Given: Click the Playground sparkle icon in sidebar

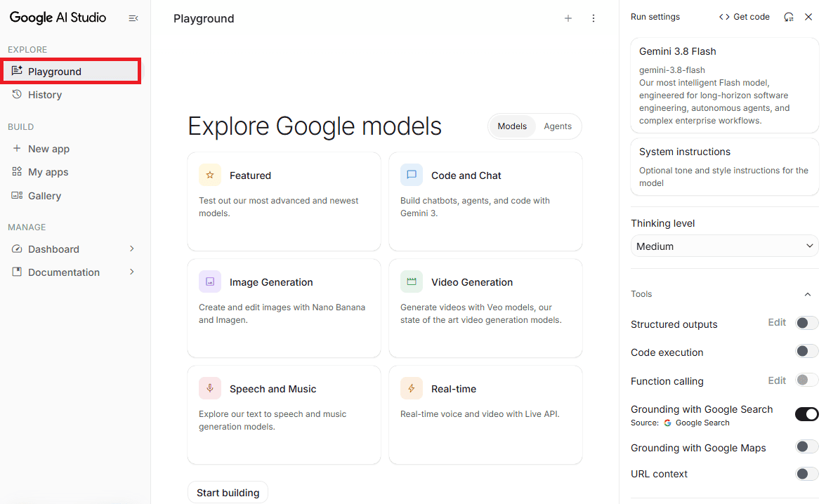Looking at the screenshot, I should pos(17,71).
